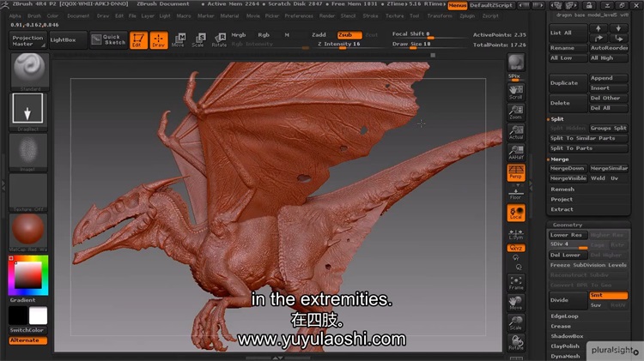Click the Divide button
The height and width of the screenshot is (361, 644).
(568, 300)
